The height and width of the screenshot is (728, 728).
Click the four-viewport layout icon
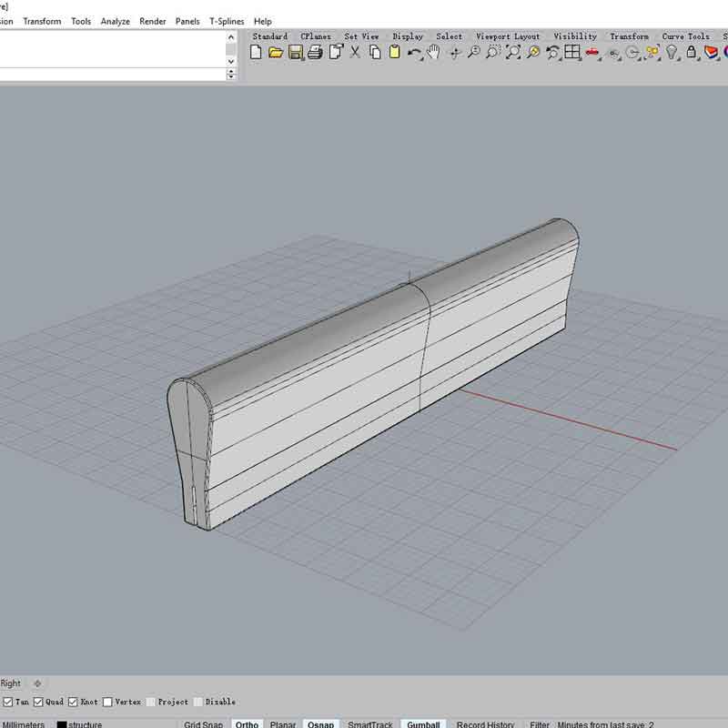point(572,53)
